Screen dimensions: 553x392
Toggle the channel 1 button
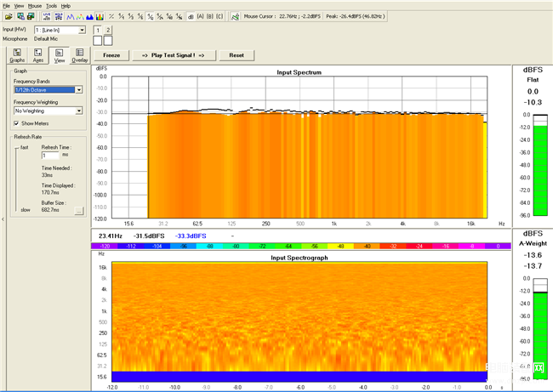point(98,31)
